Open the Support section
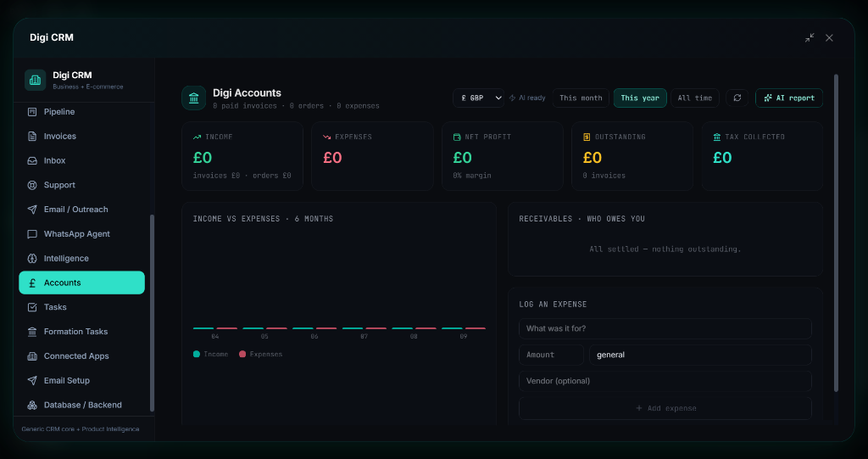 (x=82, y=185)
